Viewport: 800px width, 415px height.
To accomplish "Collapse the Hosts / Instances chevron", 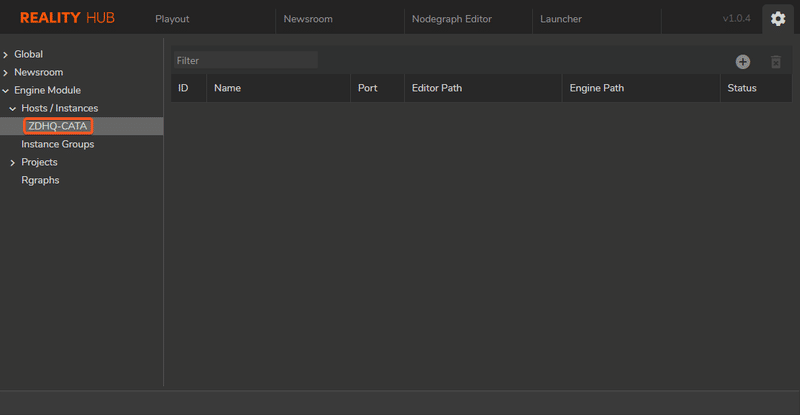I will click(13, 108).
